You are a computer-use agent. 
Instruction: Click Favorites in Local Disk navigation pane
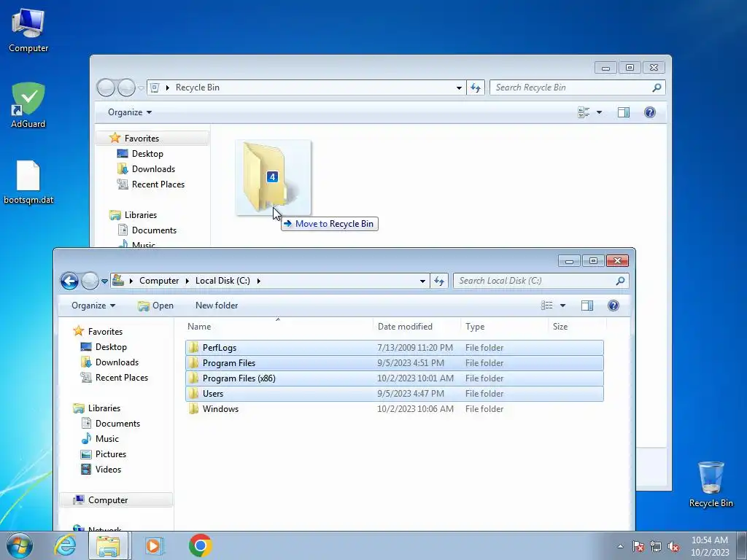105,332
